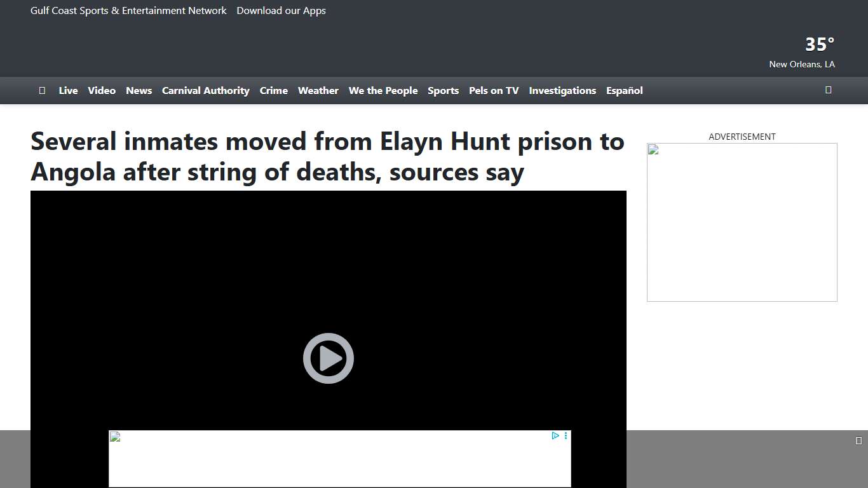Image resolution: width=868 pixels, height=488 pixels.
Task: Open the News section
Action: [x=139, y=90]
